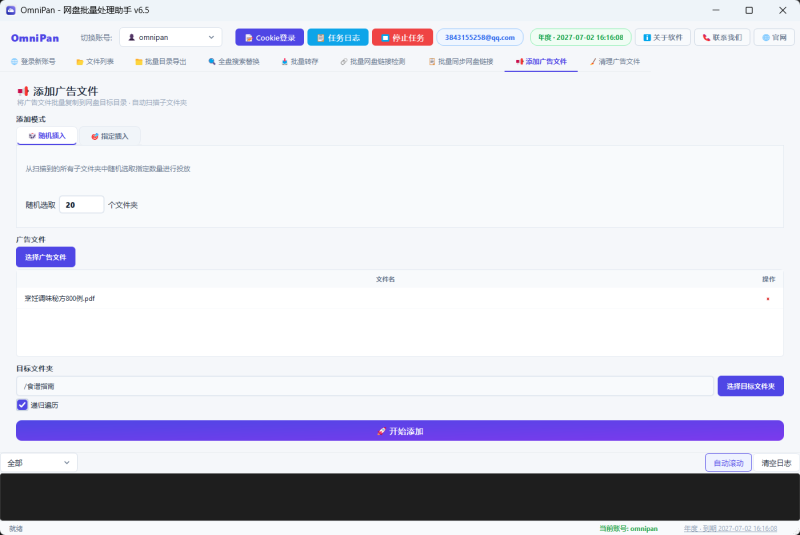Screen dimensions: 800x535
Task: Click the 选择广告文件 button
Action: tap(45, 257)
